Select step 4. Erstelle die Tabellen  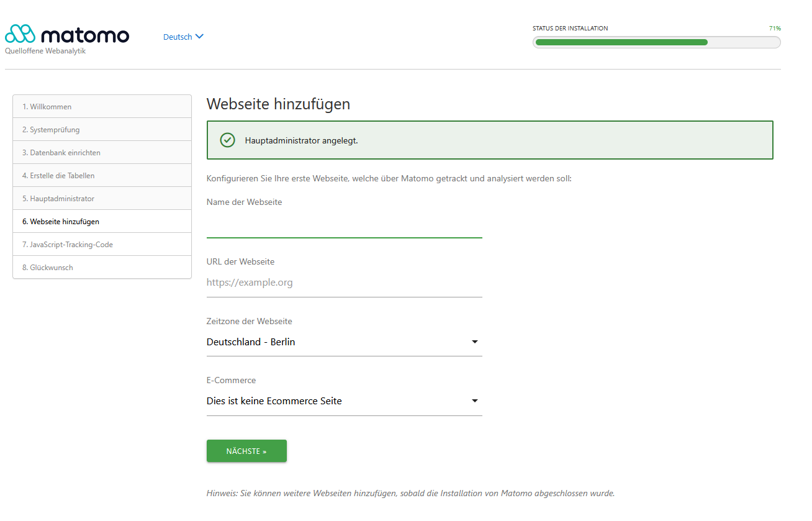102,176
